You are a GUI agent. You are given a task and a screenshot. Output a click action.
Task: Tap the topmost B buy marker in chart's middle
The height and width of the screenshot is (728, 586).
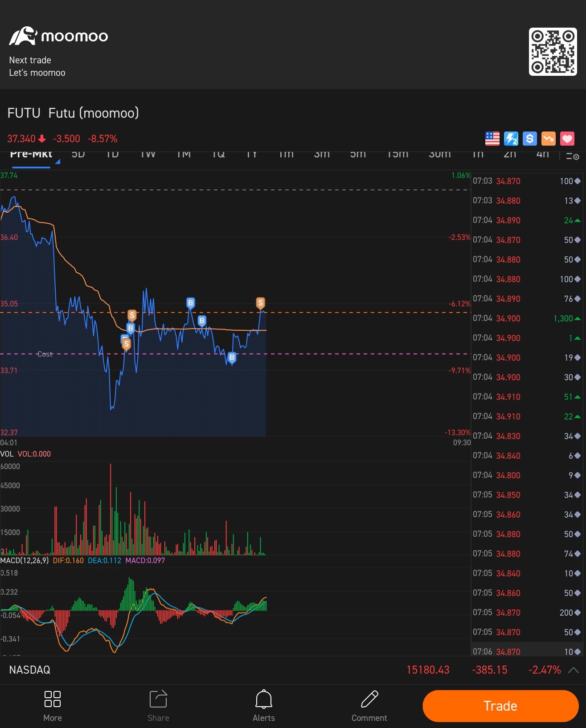pos(191,303)
